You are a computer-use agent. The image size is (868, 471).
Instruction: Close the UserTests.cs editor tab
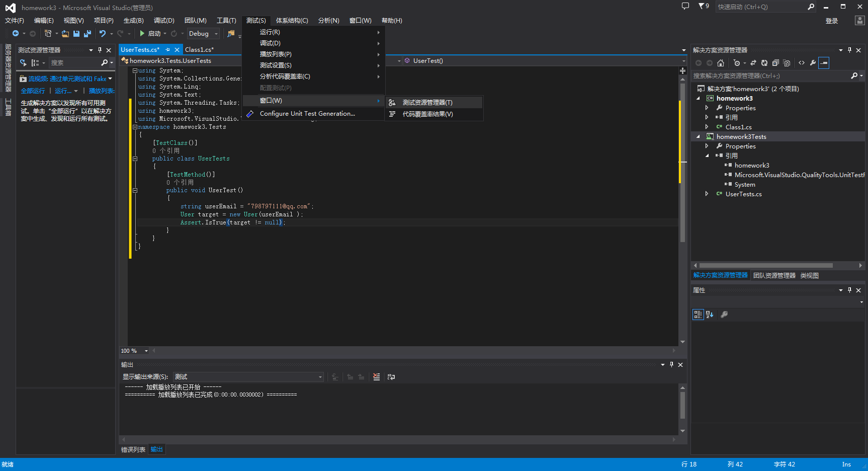pyautogui.click(x=177, y=50)
